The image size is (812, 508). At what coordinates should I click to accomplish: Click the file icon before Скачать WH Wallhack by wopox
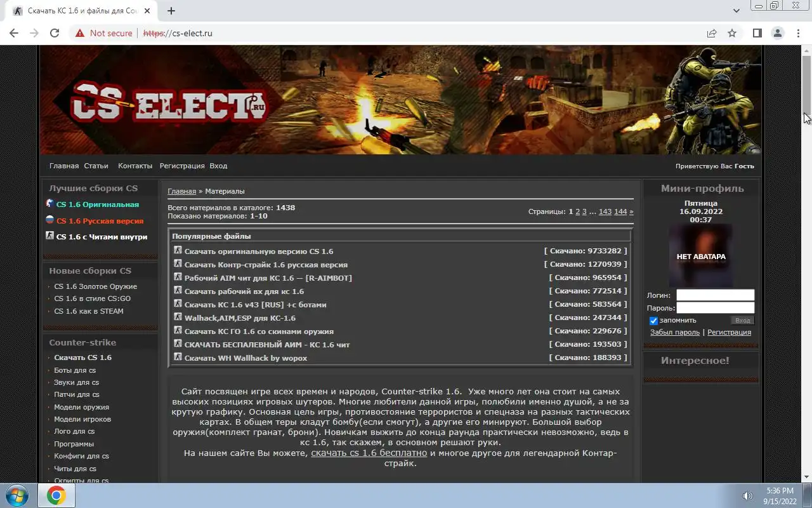click(178, 357)
